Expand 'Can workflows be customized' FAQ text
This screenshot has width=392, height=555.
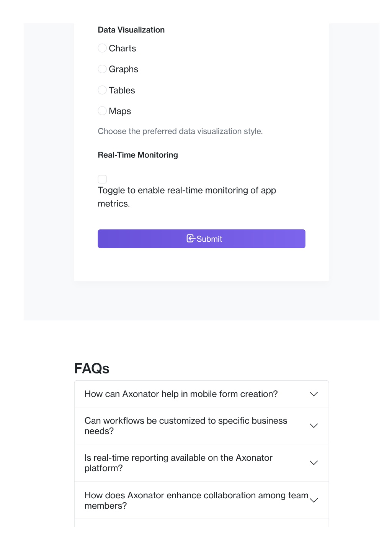point(186,426)
